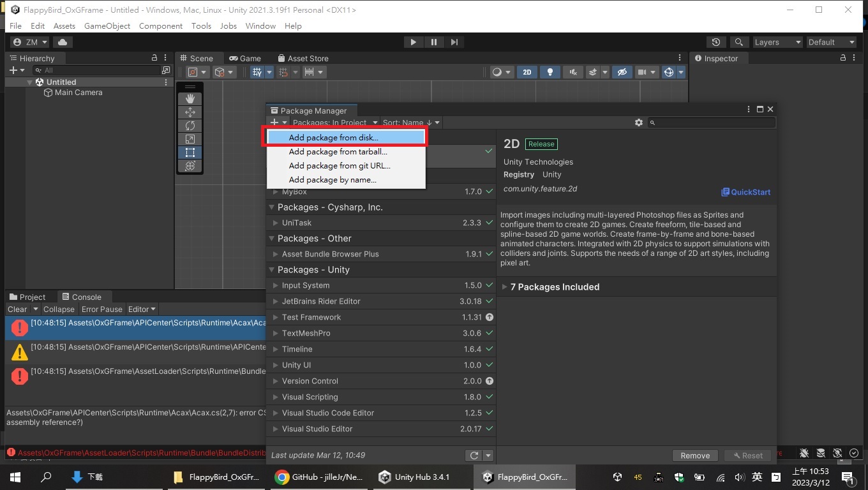Screen dimensions: 868x490
Task: Open Package Manager settings gear
Action: 638,122
